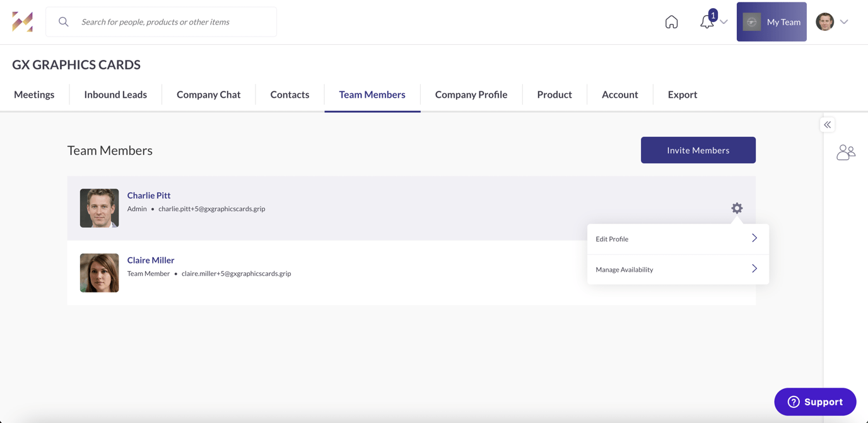Click gear icon for Charlie Pitt
This screenshot has width=868, height=423.
[737, 208]
